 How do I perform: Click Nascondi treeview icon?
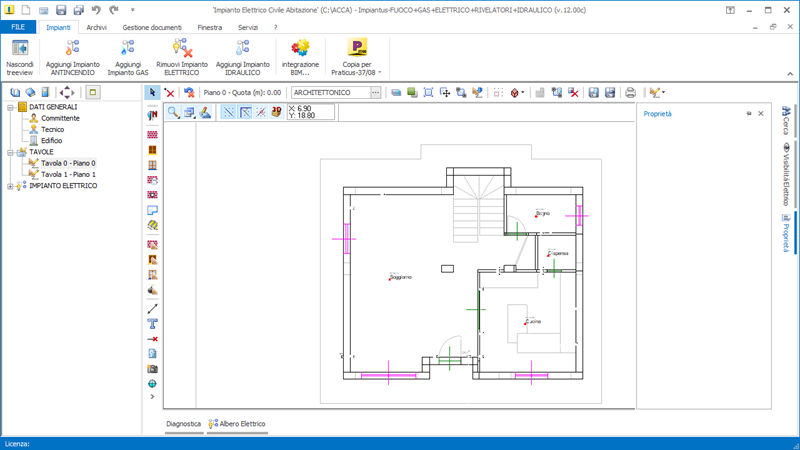click(x=20, y=48)
